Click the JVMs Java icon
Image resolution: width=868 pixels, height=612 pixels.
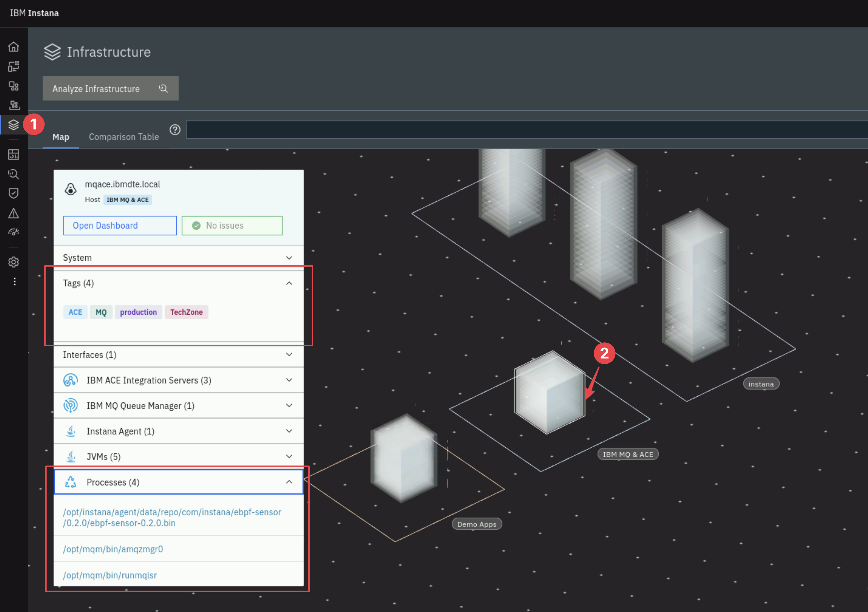coord(71,457)
